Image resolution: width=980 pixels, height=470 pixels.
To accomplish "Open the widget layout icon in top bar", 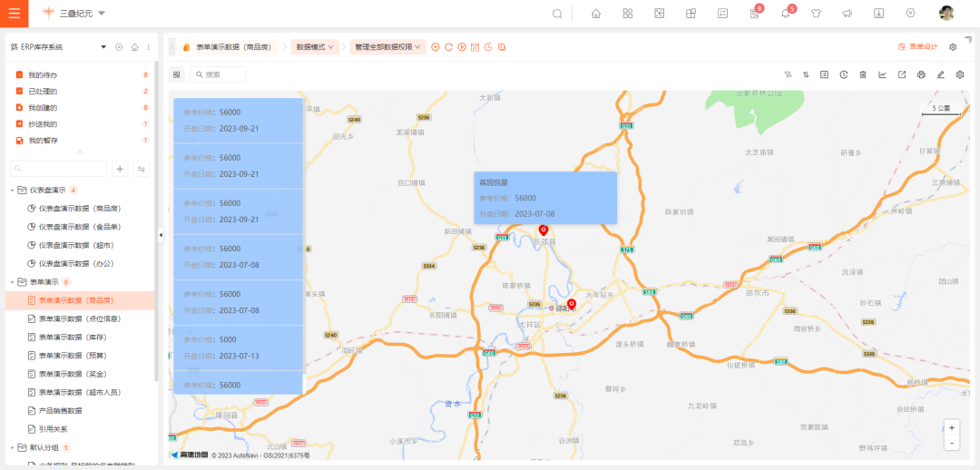I will tap(691, 14).
